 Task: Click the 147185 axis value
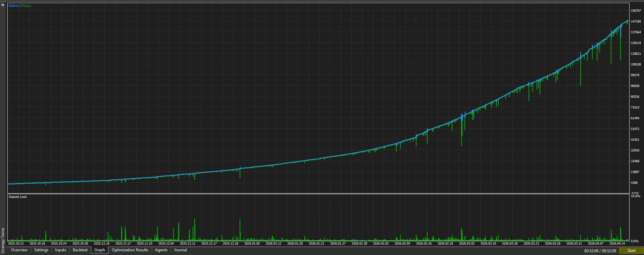[x=636, y=22]
